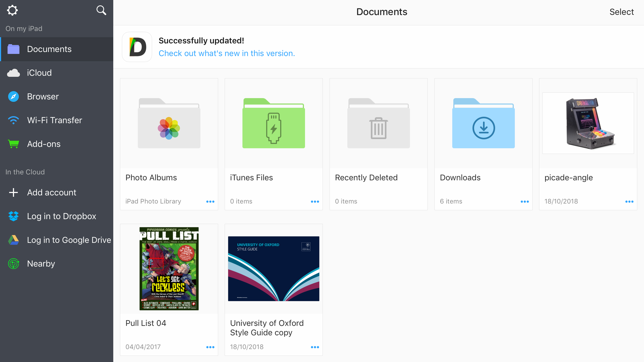
Task: Open the picade-angle image thumbnail
Action: tap(588, 123)
